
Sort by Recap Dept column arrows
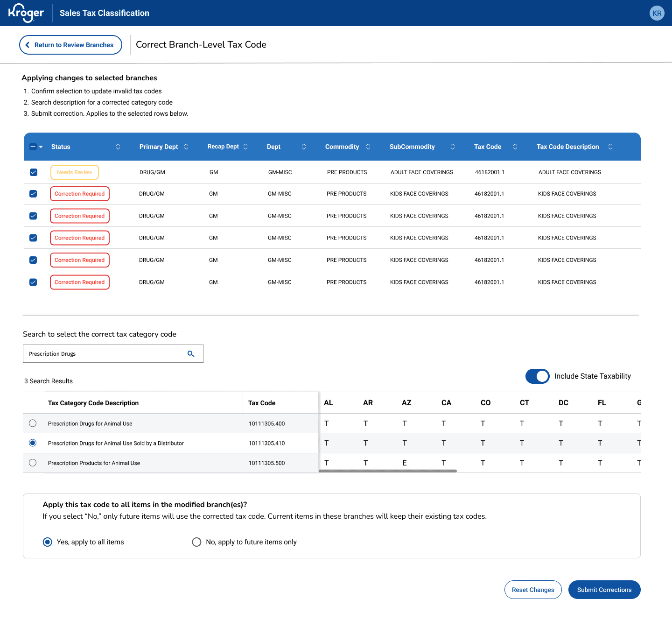tap(245, 147)
